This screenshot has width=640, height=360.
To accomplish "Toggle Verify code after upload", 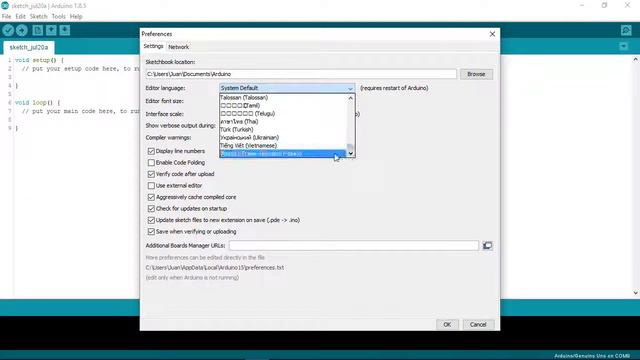I will click(151, 174).
